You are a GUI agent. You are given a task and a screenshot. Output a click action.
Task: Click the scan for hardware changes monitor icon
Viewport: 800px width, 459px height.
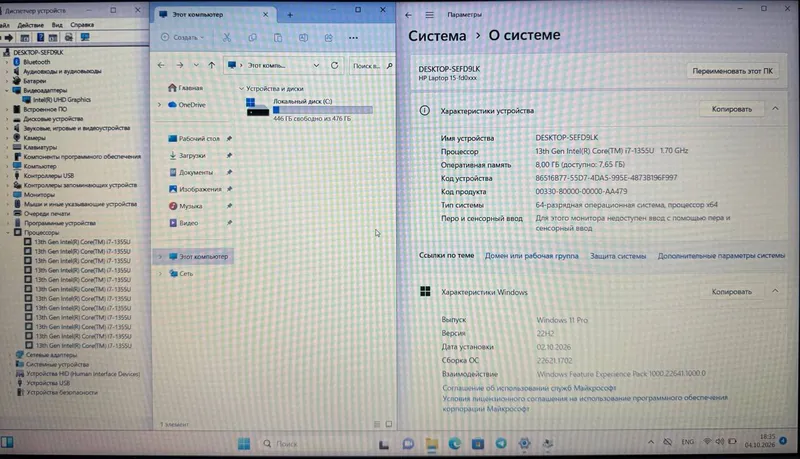pyautogui.click(x=85, y=37)
